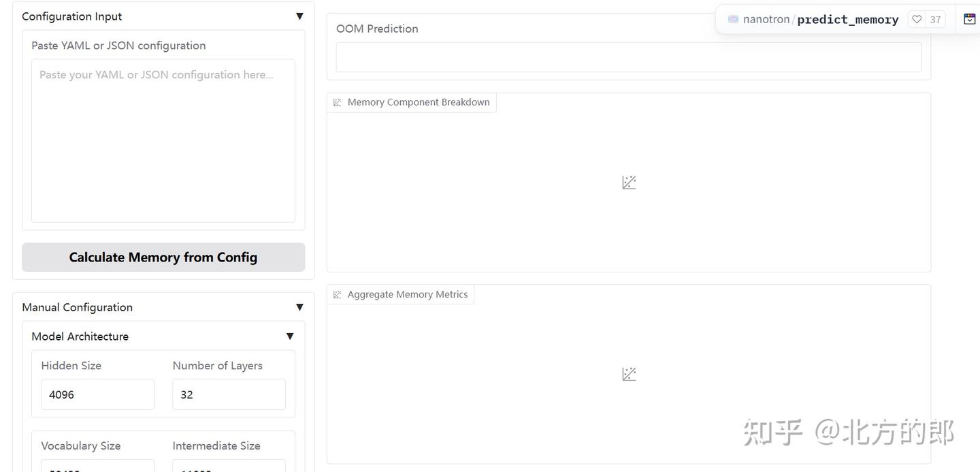Click the Memory Component Breakdown label icon

click(338, 102)
